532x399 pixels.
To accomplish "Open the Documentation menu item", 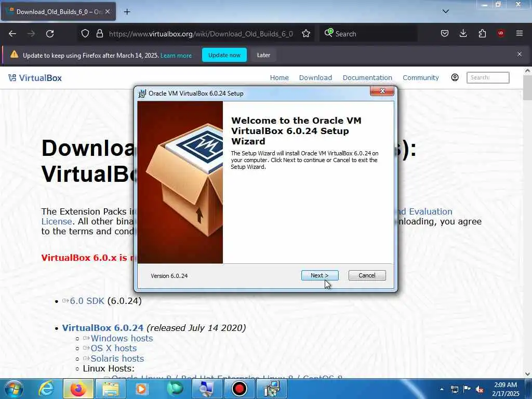I will coord(367,78).
